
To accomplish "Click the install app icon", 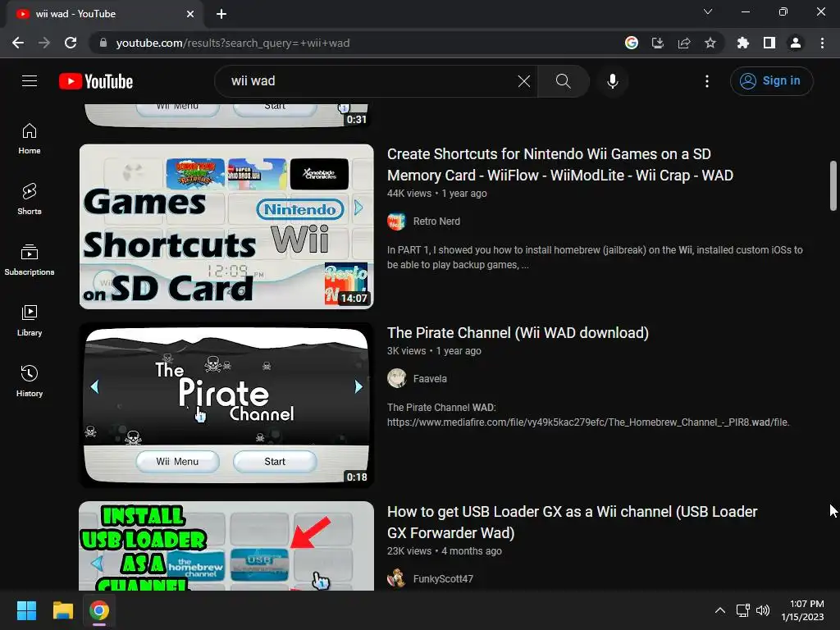I will click(658, 43).
